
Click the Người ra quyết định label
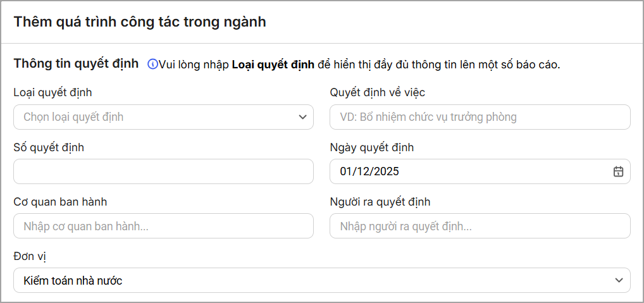[x=380, y=202]
